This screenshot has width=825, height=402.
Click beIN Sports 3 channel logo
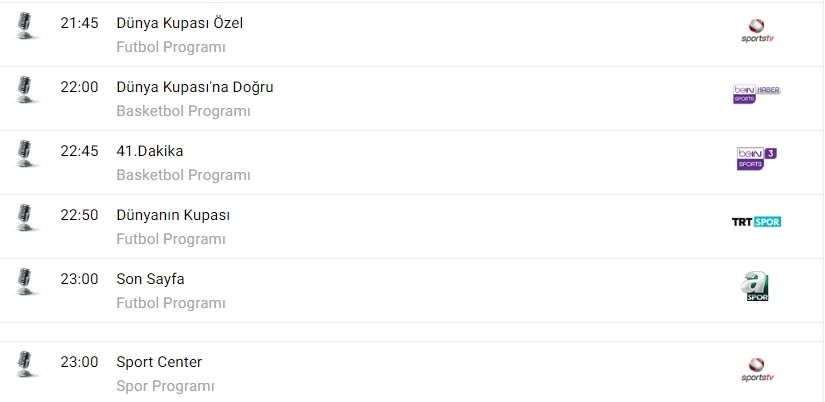(x=757, y=158)
